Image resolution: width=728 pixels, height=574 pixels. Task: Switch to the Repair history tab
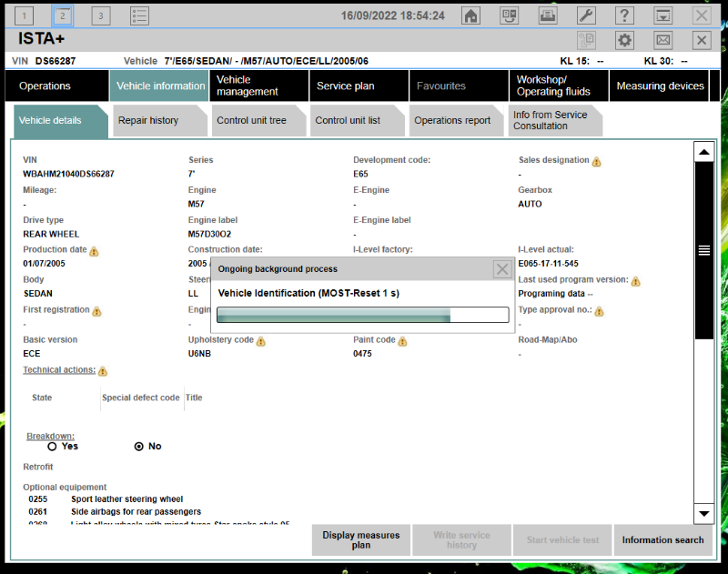(x=159, y=121)
